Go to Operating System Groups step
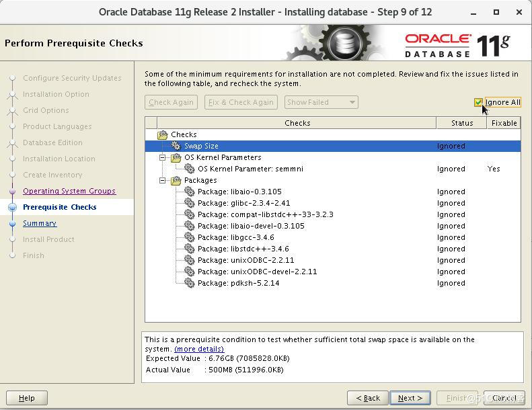Image resolution: width=532 pixels, height=410 pixels. [x=69, y=191]
